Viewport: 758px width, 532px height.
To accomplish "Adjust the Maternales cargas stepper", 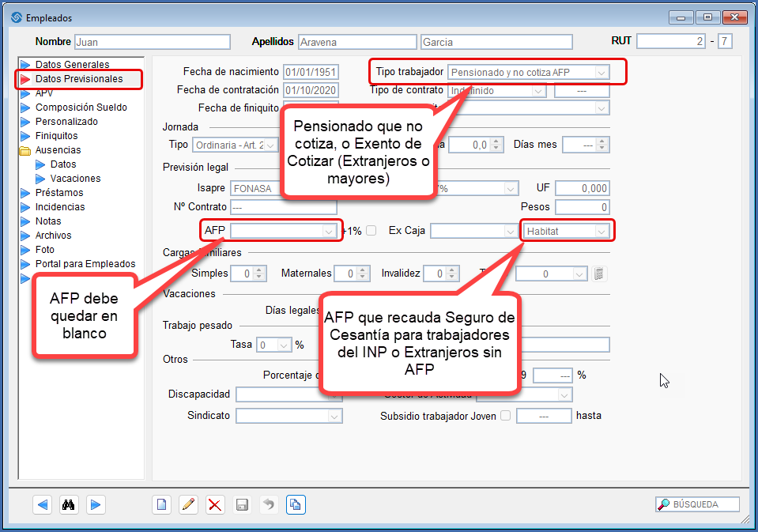I will (363, 274).
